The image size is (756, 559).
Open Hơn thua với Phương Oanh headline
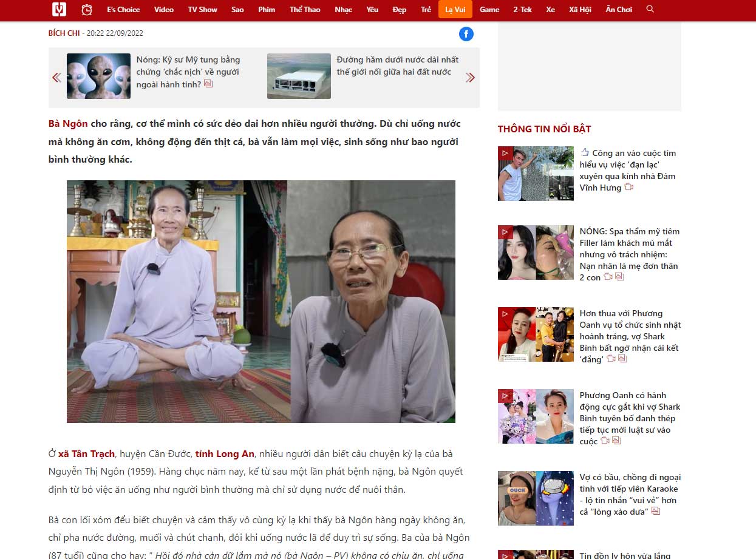tap(630, 336)
